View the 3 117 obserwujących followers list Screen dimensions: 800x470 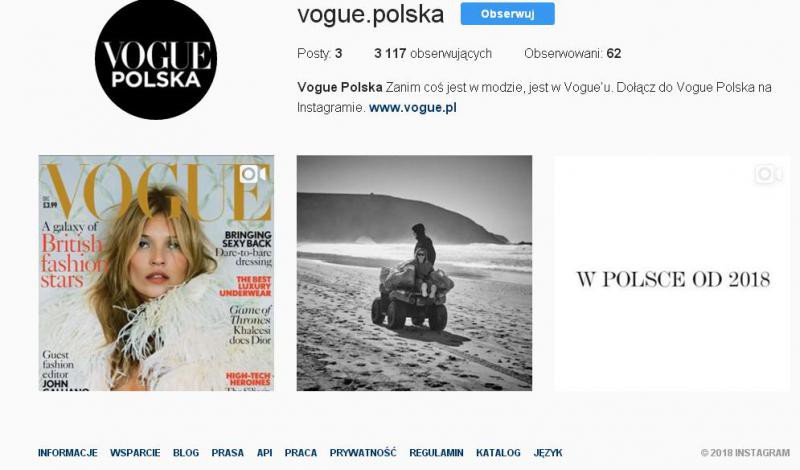point(433,54)
